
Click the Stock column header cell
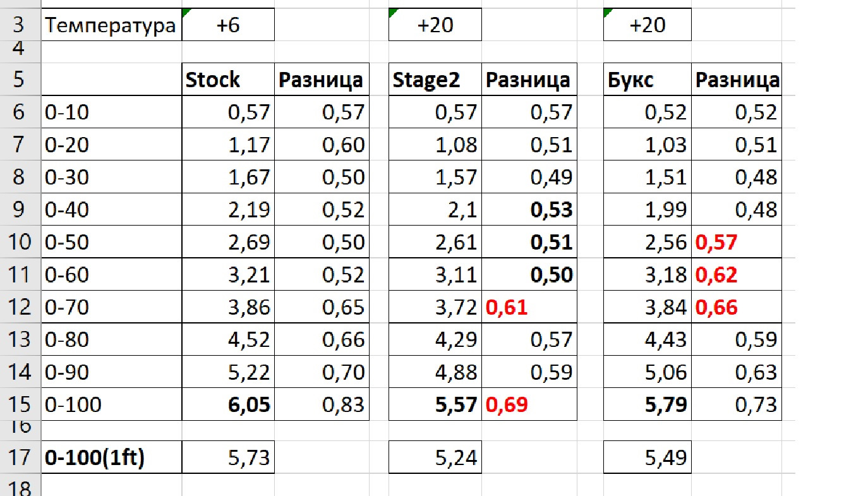(x=228, y=80)
